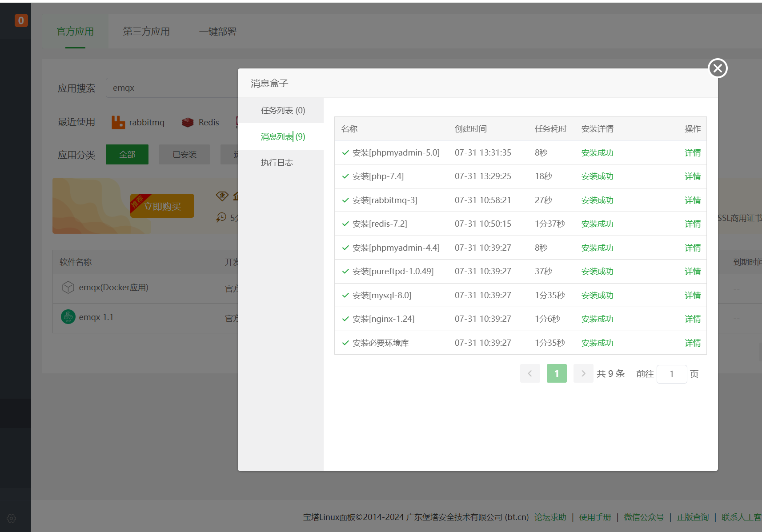Screen dimensions: 762x532
Task: Click 安装成功 status for 安装[mysql-8.0]
Action: point(597,295)
